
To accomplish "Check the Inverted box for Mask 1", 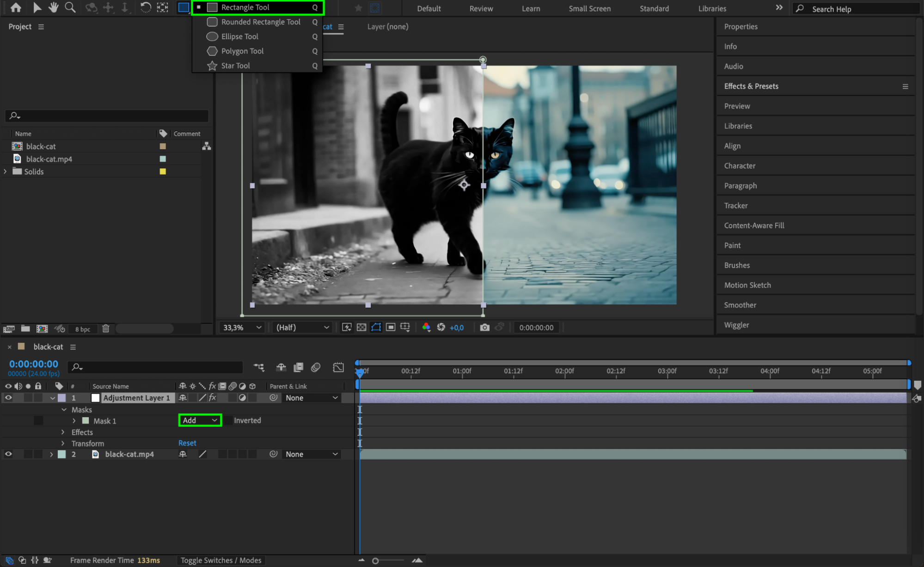I will [228, 420].
